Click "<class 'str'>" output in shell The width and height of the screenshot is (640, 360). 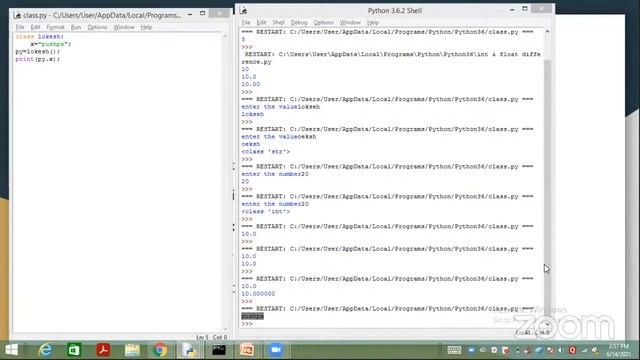266,151
